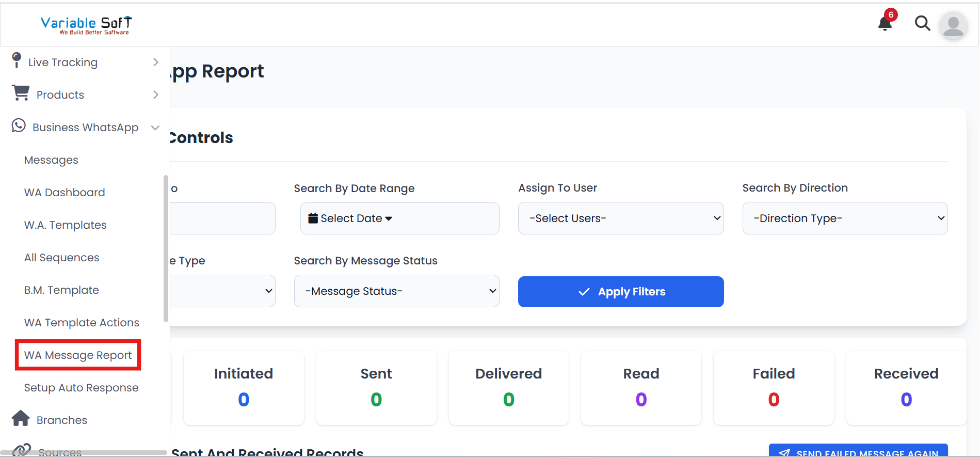Expand the Live Tracking submenu chevron

pyautogui.click(x=155, y=62)
